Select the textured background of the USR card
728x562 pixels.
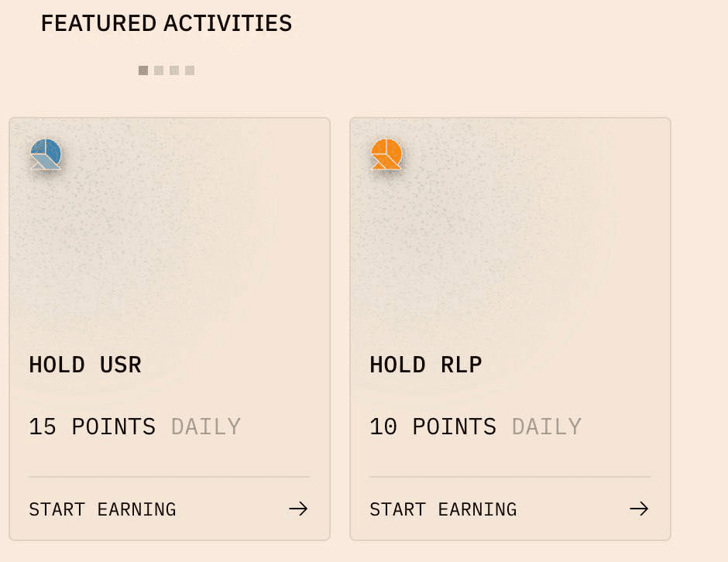tap(170, 248)
